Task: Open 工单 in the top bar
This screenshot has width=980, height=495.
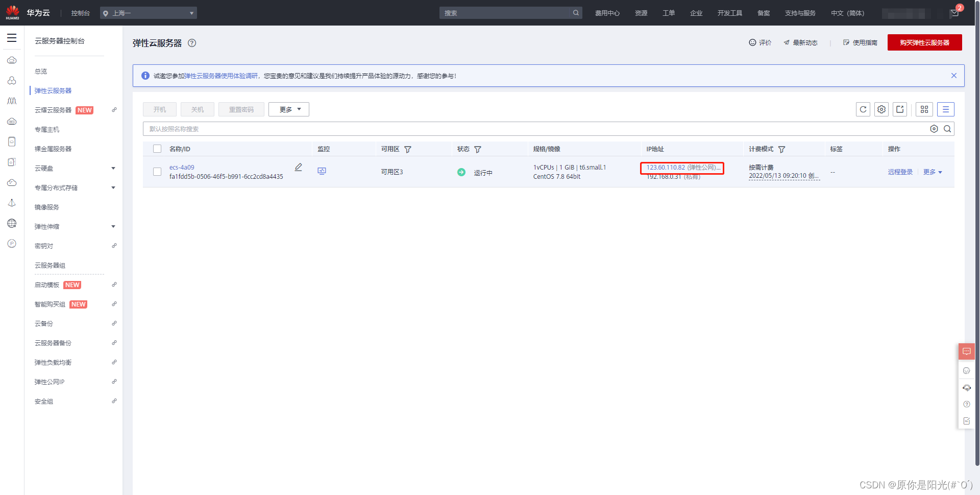Action: 669,13
